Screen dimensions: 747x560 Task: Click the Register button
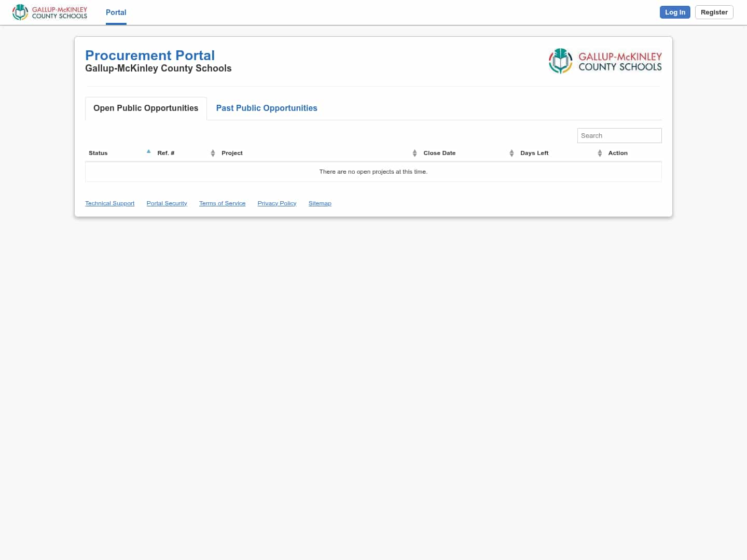tap(714, 12)
